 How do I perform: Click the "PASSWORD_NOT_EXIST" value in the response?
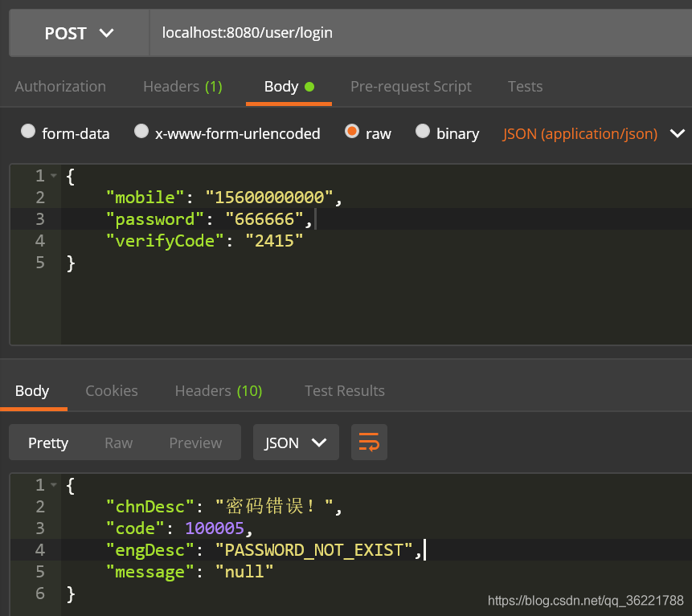[x=313, y=550]
